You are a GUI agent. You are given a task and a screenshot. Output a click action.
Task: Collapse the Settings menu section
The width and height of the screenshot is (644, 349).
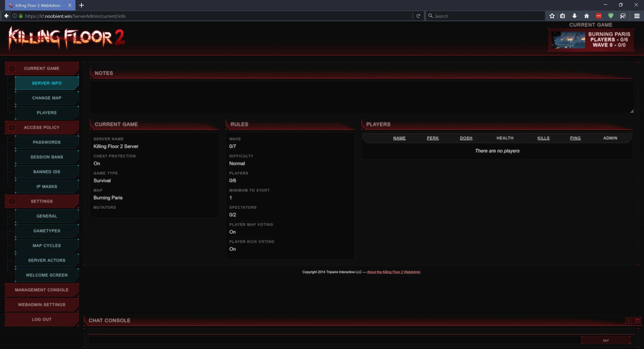[12, 201]
